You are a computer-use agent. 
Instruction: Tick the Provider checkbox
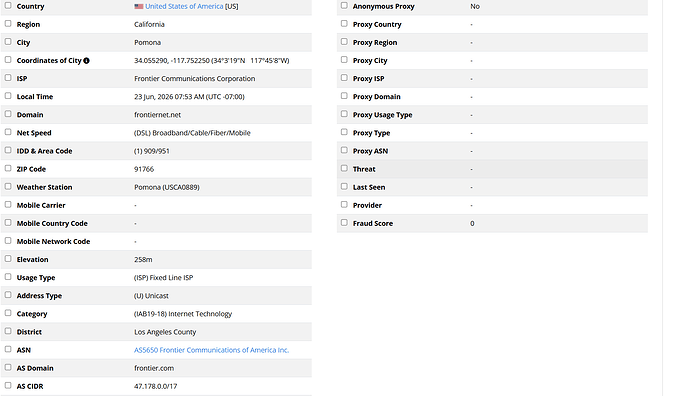344,205
